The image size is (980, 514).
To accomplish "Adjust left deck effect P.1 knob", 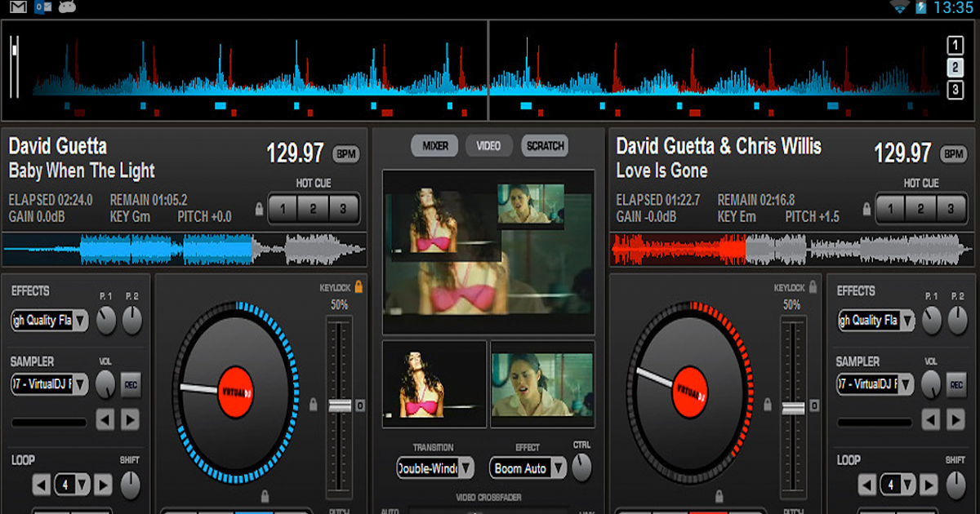I will [x=106, y=320].
